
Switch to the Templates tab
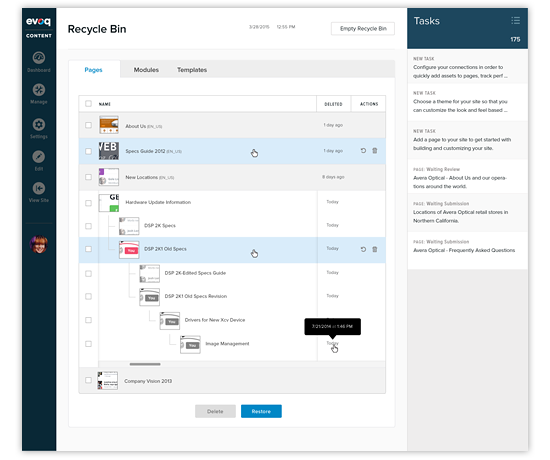(192, 70)
